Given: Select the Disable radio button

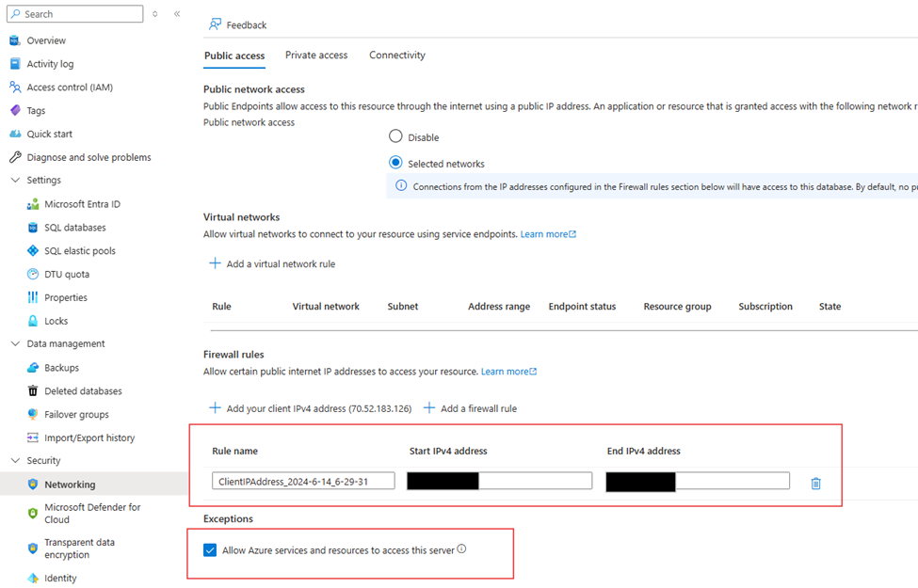Looking at the screenshot, I should 395,136.
